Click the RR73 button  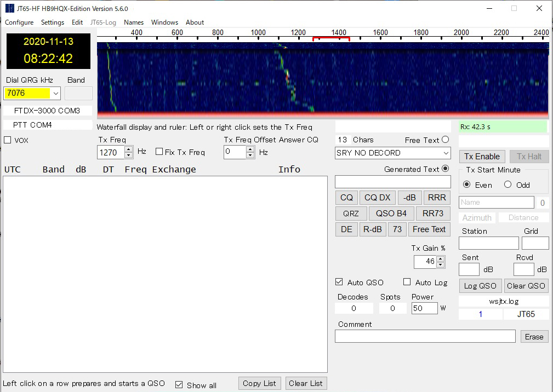pos(433,214)
